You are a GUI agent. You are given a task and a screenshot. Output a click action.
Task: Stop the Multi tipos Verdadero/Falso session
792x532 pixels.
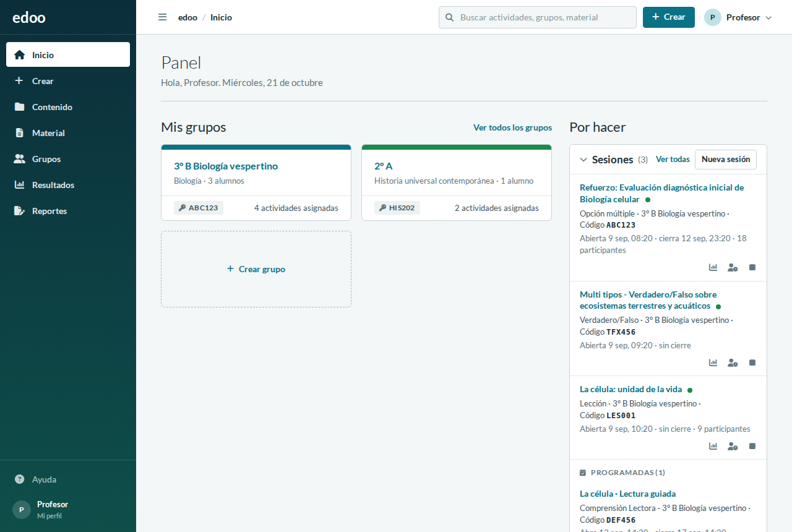pyautogui.click(x=752, y=363)
